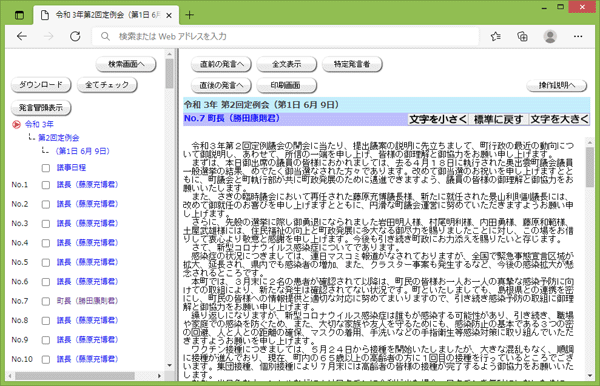Image resolution: width=600 pixels, height=386 pixels.
Task: Go back with the browser back arrow
Action: [x=22, y=36]
